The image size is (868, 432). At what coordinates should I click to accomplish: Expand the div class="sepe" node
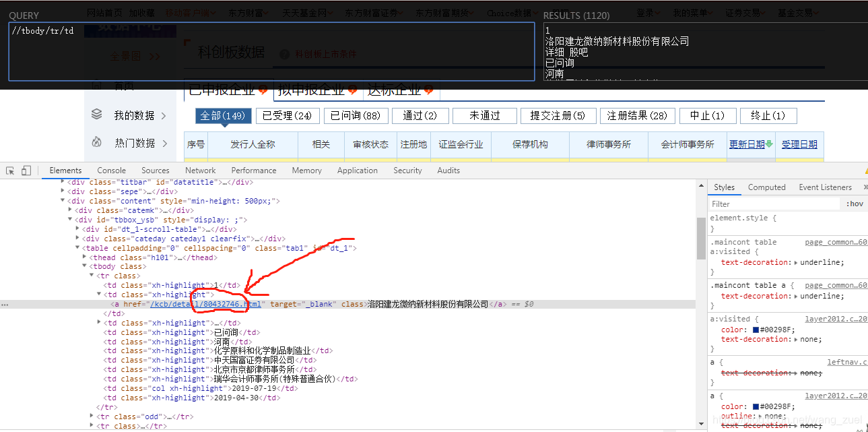click(x=63, y=191)
